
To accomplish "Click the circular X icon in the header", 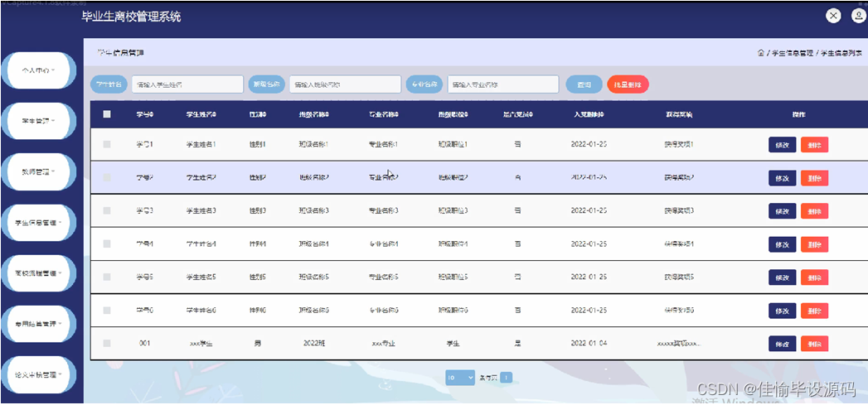I will [833, 16].
